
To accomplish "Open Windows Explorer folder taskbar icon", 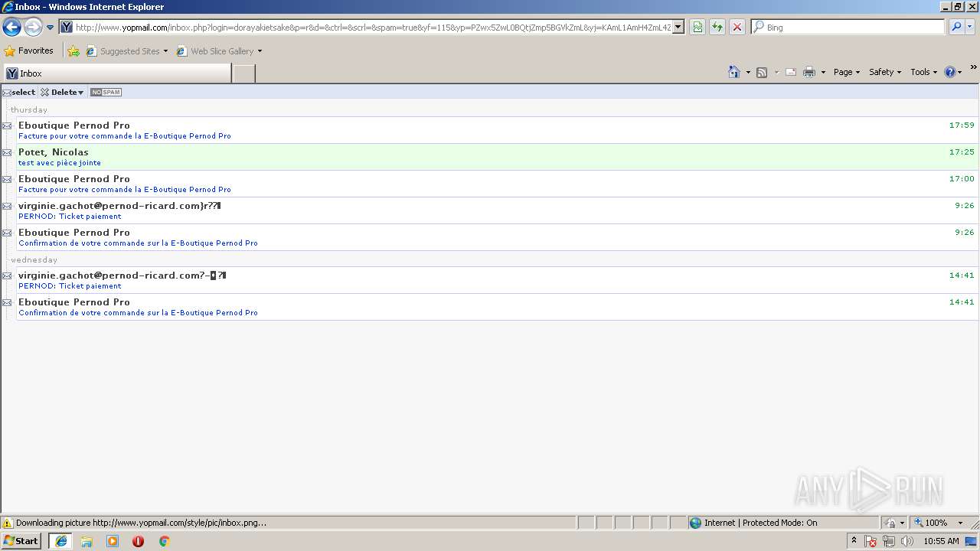I will [x=87, y=541].
